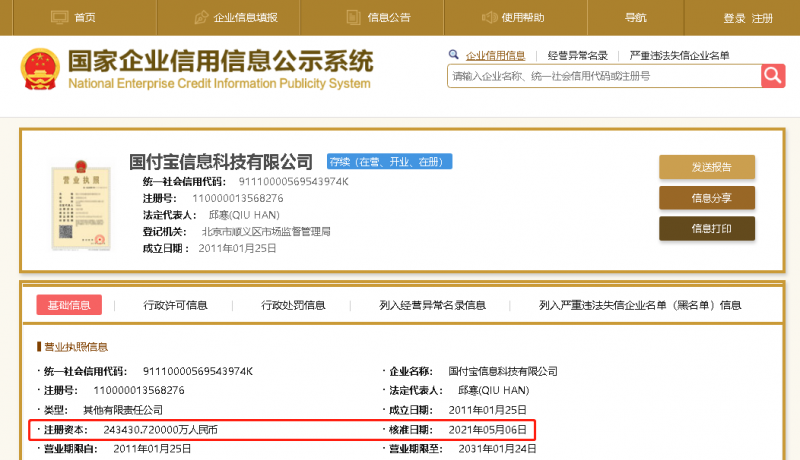Focus the enterprise name search input field
This screenshot has height=460, width=800.
pyautogui.click(x=604, y=76)
